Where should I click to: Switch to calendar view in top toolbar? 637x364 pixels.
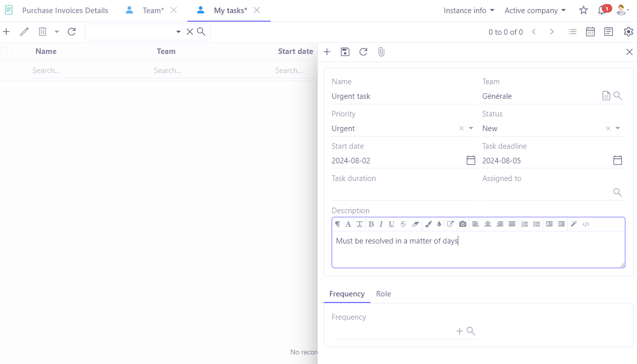(x=590, y=31)
